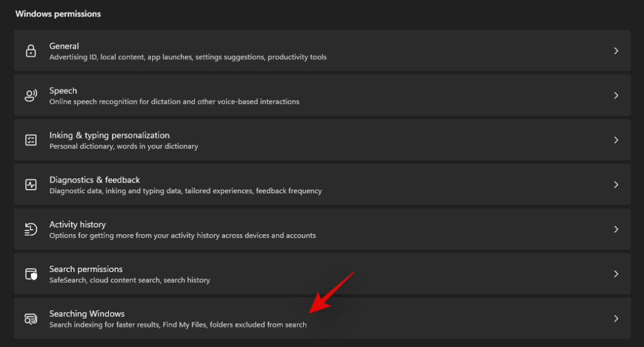The width and height of the screenshot is (644, 347).
Task: Select the Diagnostics & feedback title text
Action: pos(94,179)
